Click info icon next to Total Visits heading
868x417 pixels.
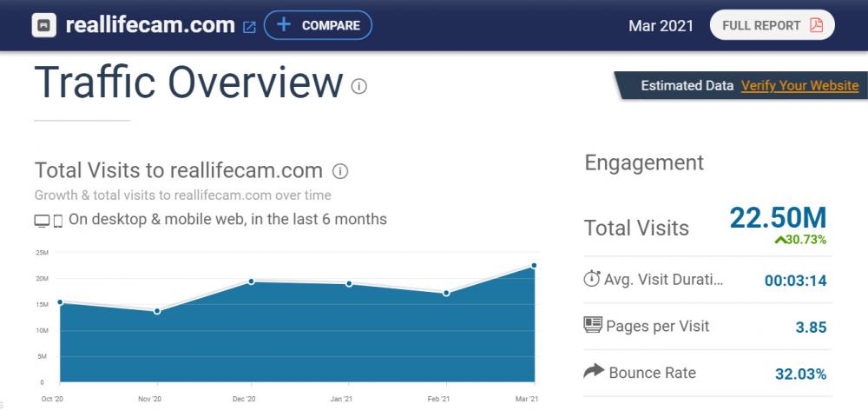[340, 171]
